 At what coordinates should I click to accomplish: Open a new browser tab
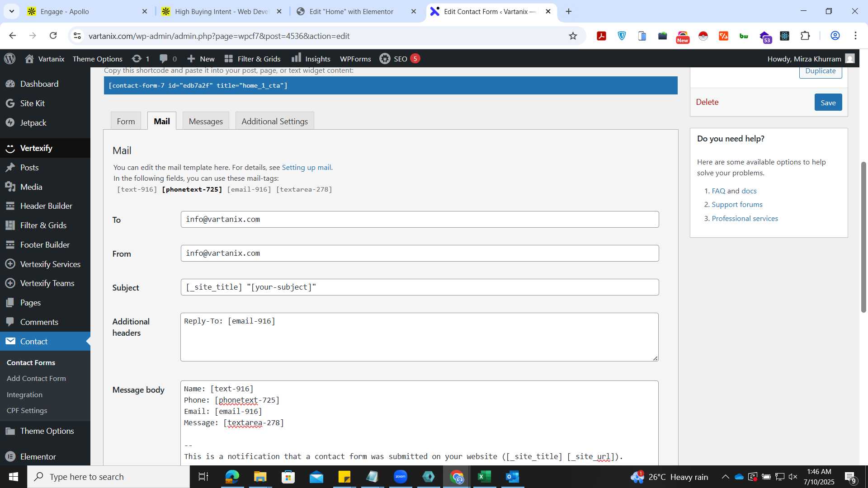pyautogui.click(x=569, y=11)
